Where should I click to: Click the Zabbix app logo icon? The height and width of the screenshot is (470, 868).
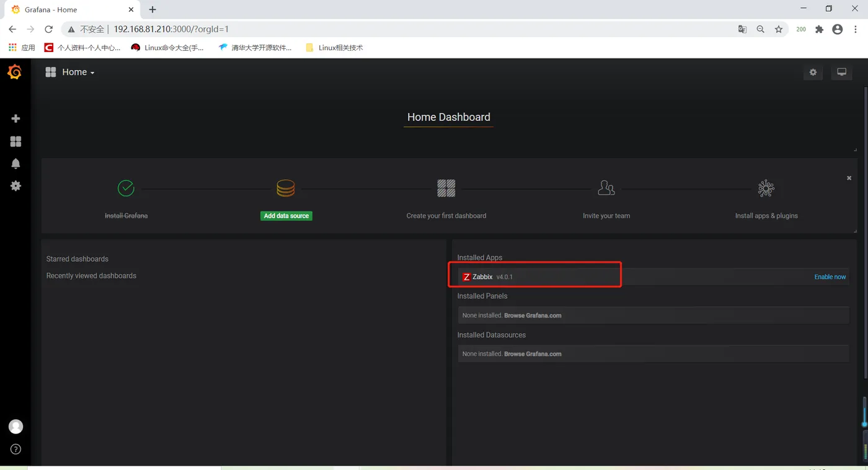[x=467, y=277]
